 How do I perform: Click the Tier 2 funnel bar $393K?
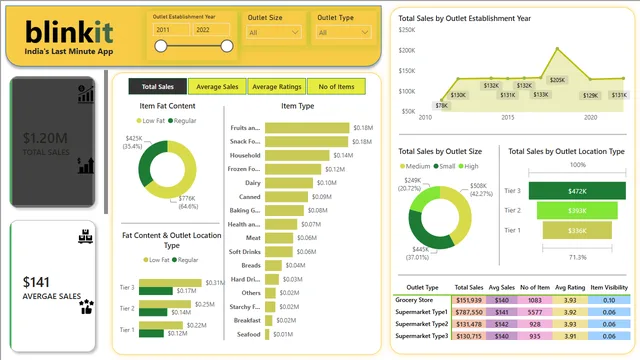pos(577,211)
